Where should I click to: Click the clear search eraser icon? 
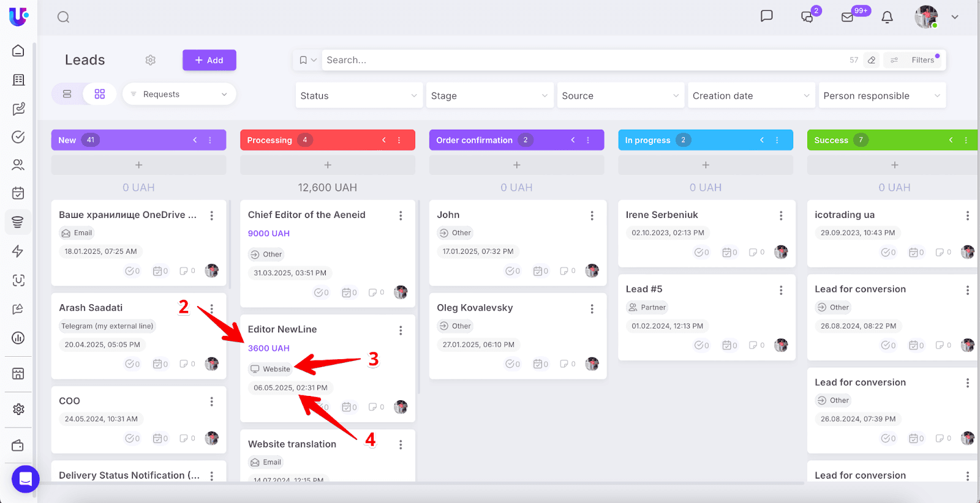pos(872,60)
